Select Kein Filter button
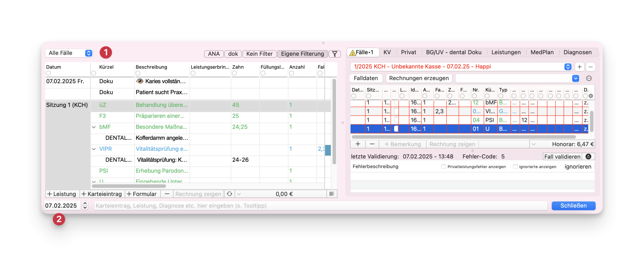Screen dimensions: 644x255 259,54
